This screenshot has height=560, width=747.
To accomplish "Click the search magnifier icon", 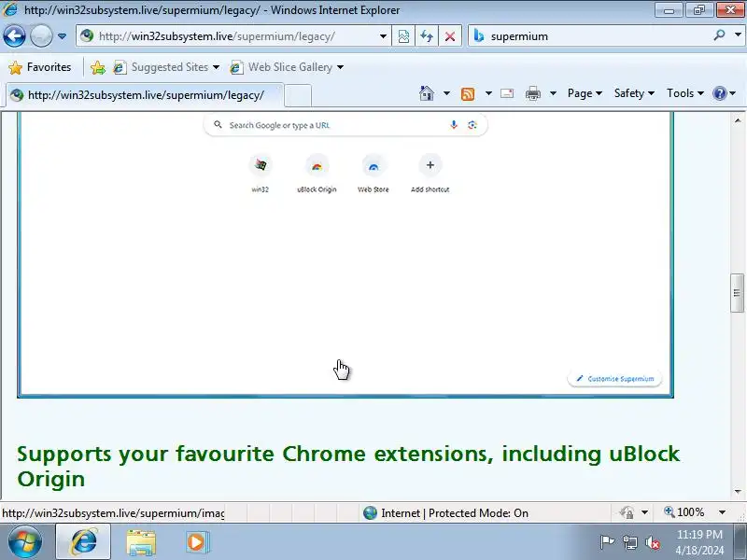I will pyautogui.click(x=719, y=35).
